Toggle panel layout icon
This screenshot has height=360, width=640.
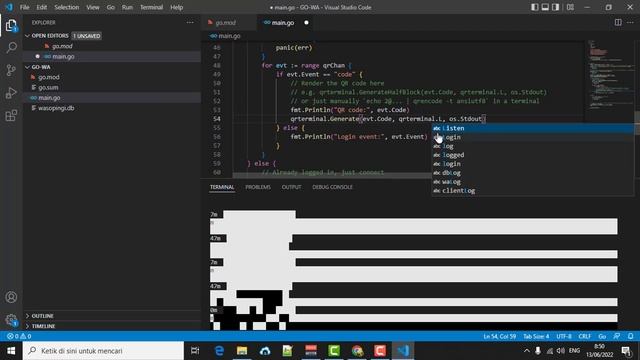[545, 7]
